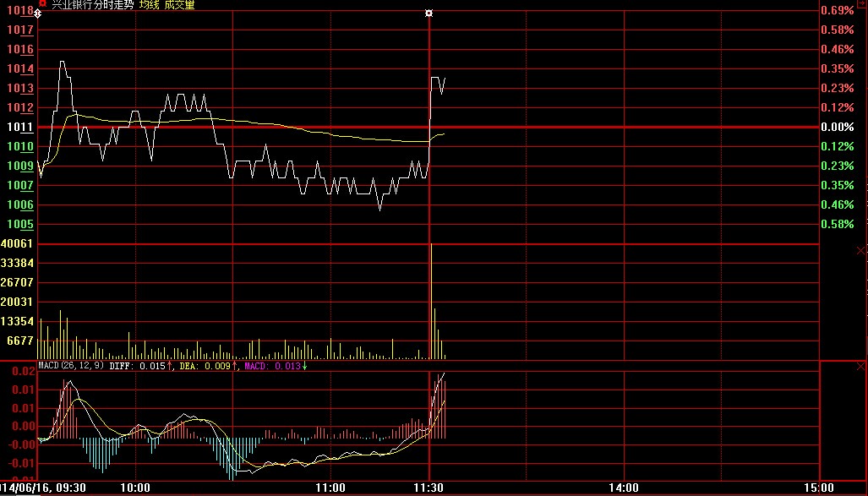Close the volume panel with its X
The height and width of the screenshot is (496, 868).
(860, 250)
